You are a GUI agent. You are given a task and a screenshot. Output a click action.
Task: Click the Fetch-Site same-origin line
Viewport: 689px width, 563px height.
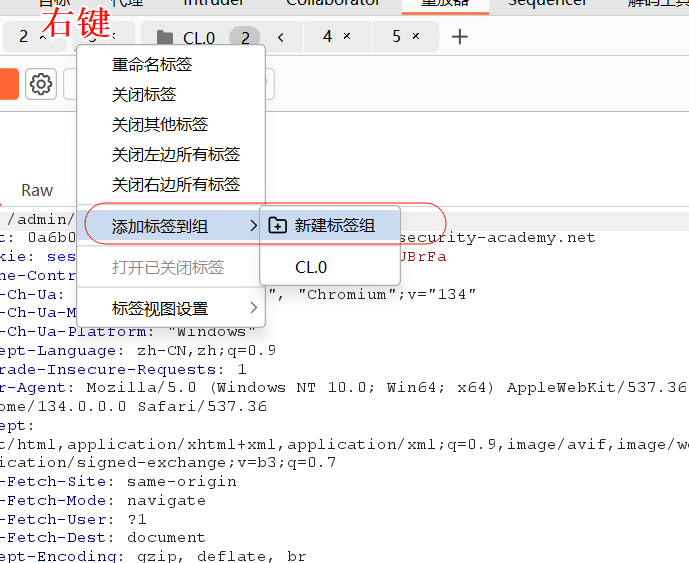(x=118, y=482)
